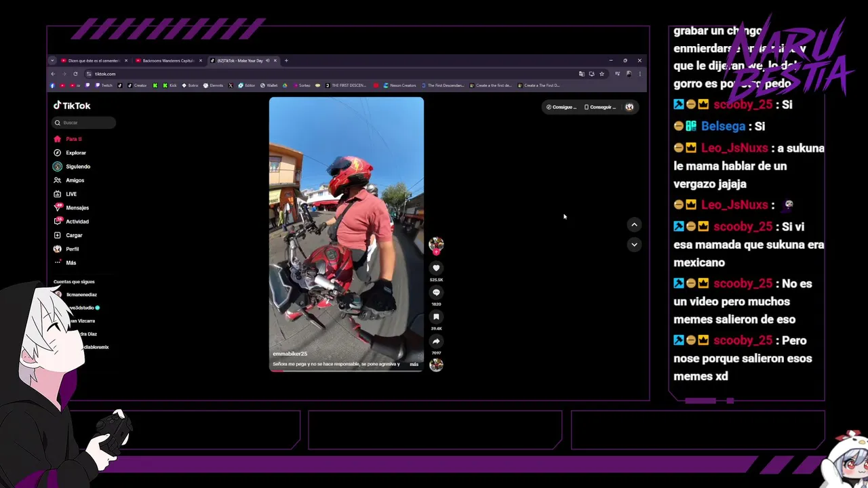Open a new browser tab
Image resolution: width=868 pixels, height=488 pixels.
click(286, 60)
